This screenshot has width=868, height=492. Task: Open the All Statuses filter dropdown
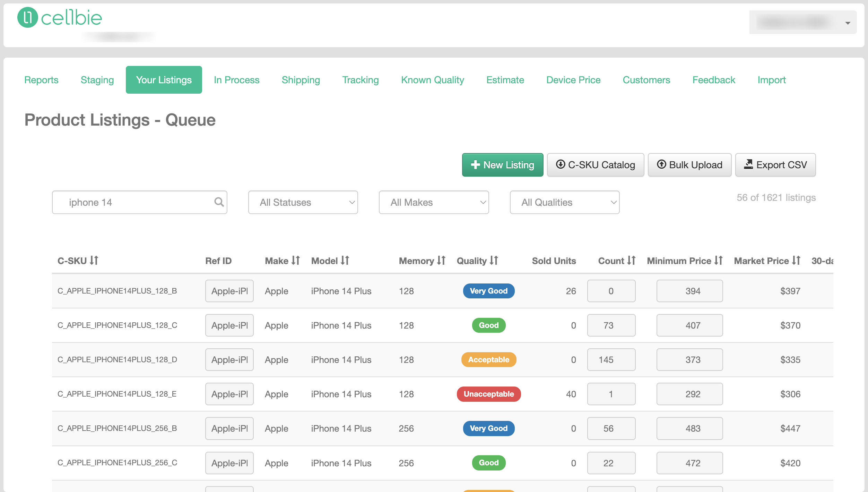[x=303, y=202]
